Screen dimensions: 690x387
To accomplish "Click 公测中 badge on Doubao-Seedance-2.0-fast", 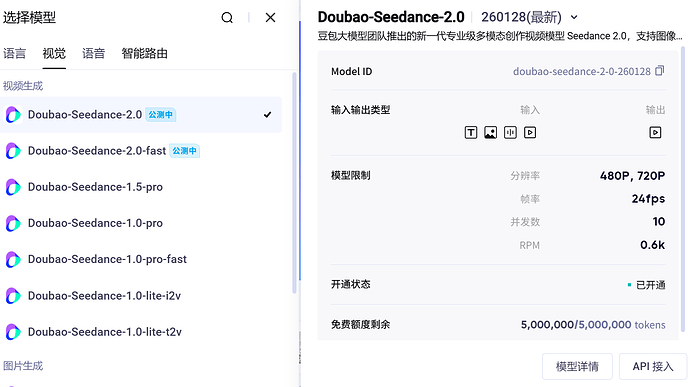I will 184,151.
